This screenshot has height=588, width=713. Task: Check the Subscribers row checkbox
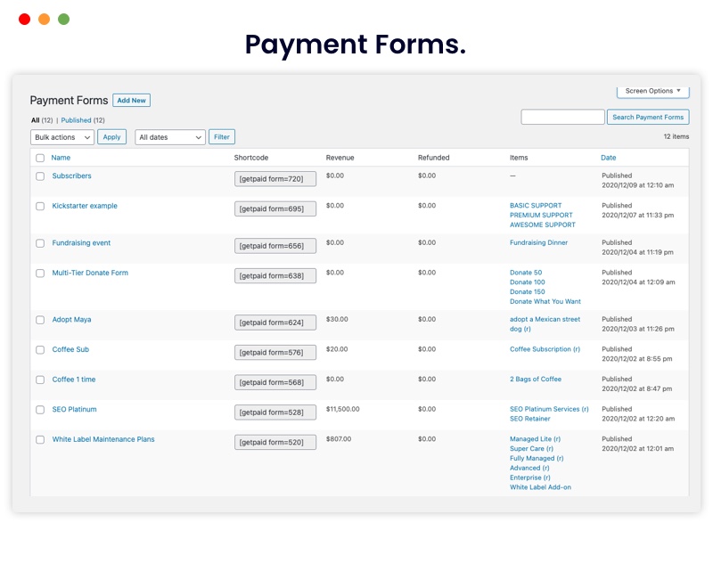(x=40, y=176)
